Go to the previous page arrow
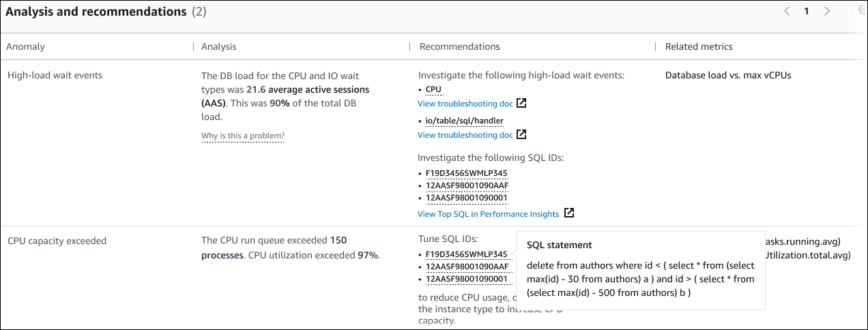This screenshot has width=868, height=330. point(787,12)
